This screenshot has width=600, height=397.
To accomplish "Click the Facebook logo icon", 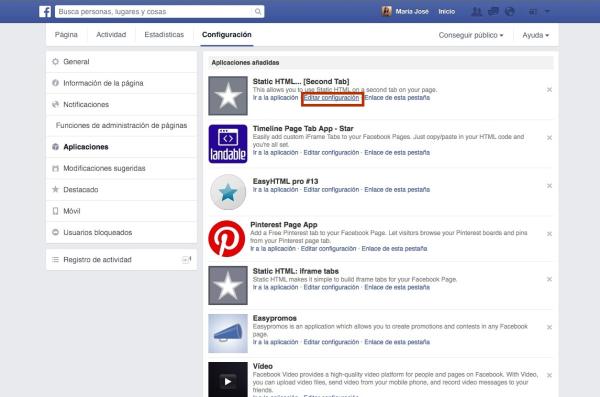I will 45,11.
